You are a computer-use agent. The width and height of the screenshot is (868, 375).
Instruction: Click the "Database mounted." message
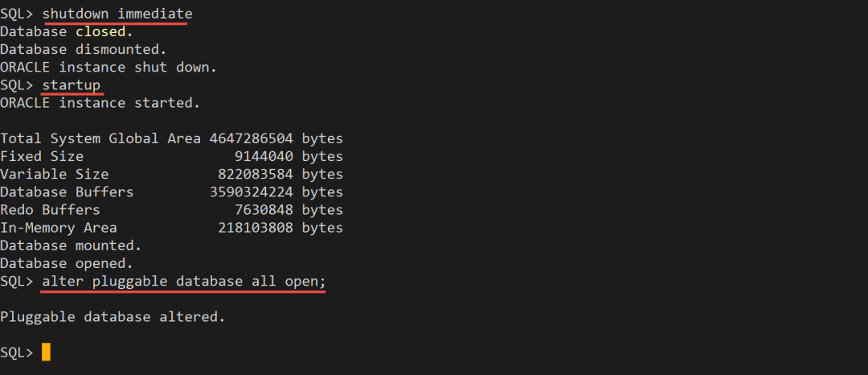click(x=71, y=245)
